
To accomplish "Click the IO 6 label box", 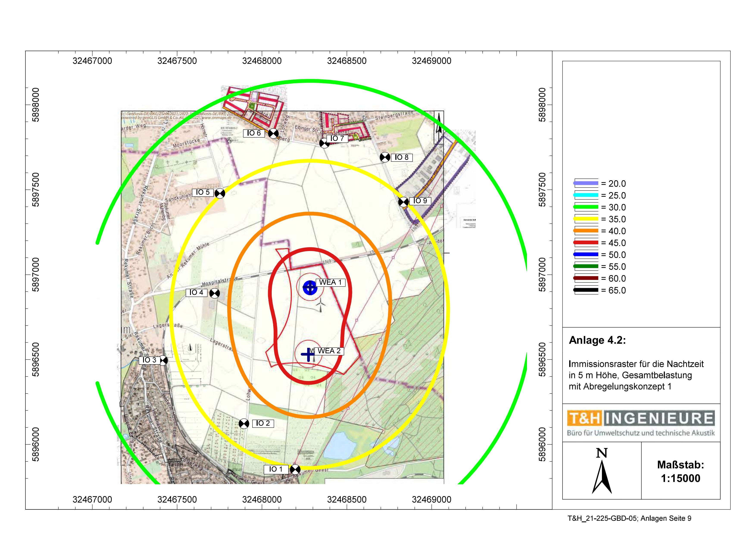I will coord(254,133).
